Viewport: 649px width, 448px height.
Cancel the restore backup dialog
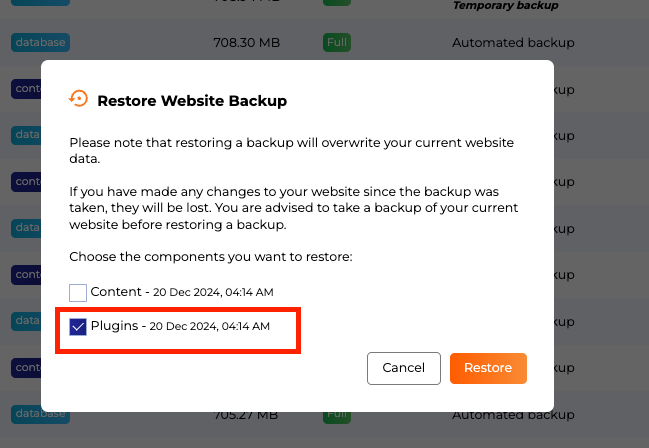pyautogui.click(x=404, y=368)
